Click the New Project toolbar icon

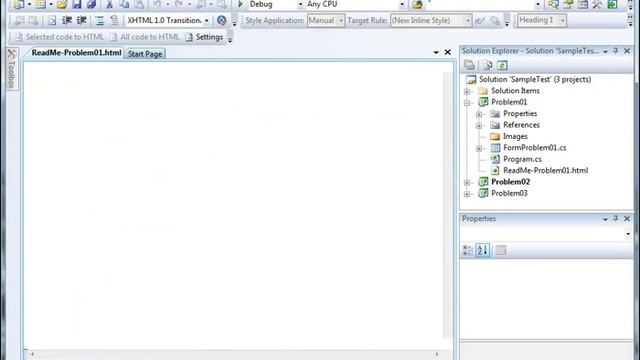[x=19, y=4]
